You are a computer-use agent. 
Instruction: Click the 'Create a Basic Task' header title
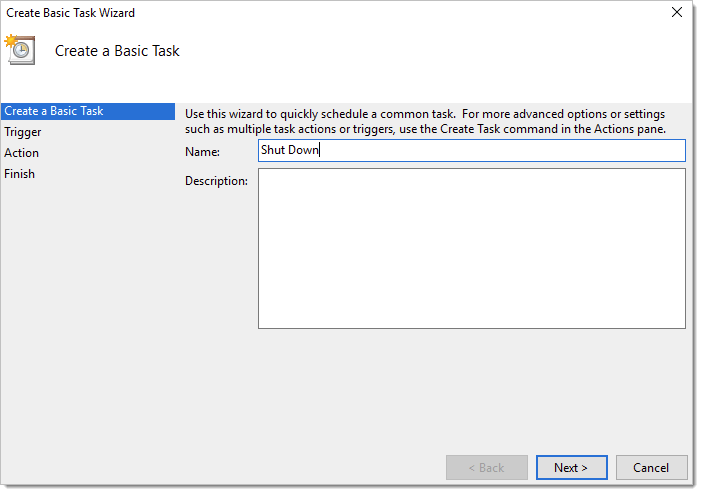tap(117, 51)
